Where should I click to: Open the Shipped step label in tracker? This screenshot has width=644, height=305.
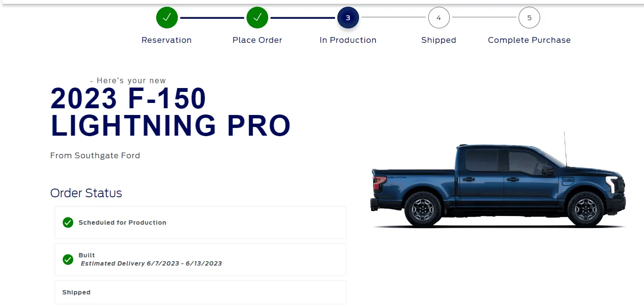(x=439, y=40)
